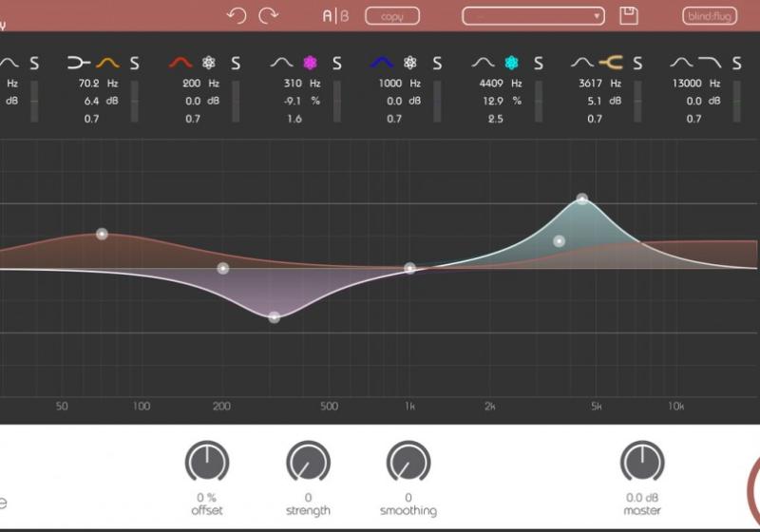This screenshot has height=532, width=760.
Task: Click the cyan smart filter icon on the 4409 Hz band
Action: [512, 64]
